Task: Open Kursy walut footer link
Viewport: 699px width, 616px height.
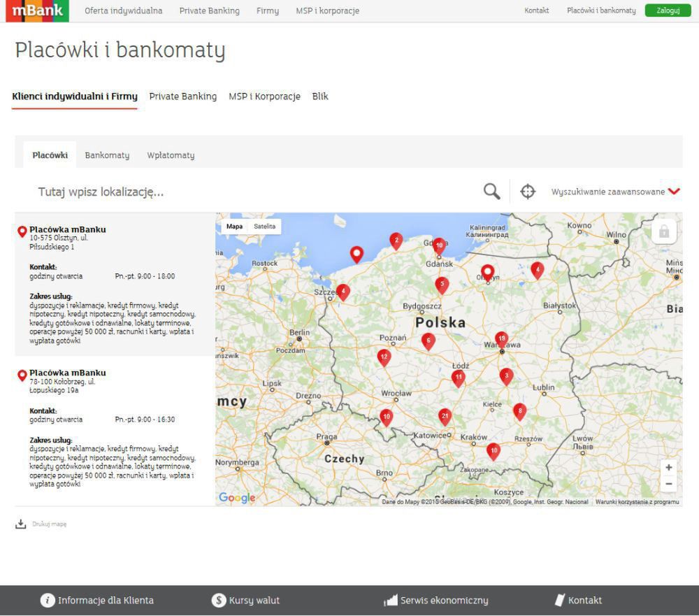Action: pyautogui.click(x=254, y=601)
